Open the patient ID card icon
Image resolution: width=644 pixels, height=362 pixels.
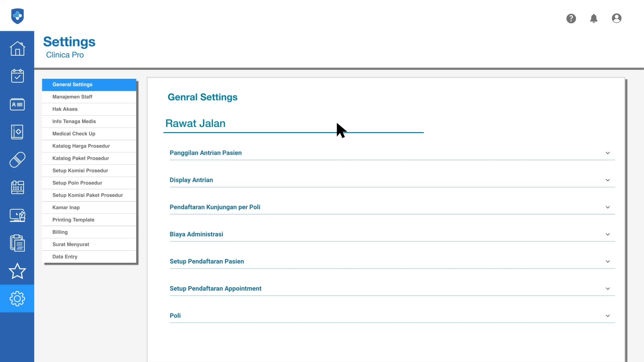pyautogui.click(x=17, y=104)
